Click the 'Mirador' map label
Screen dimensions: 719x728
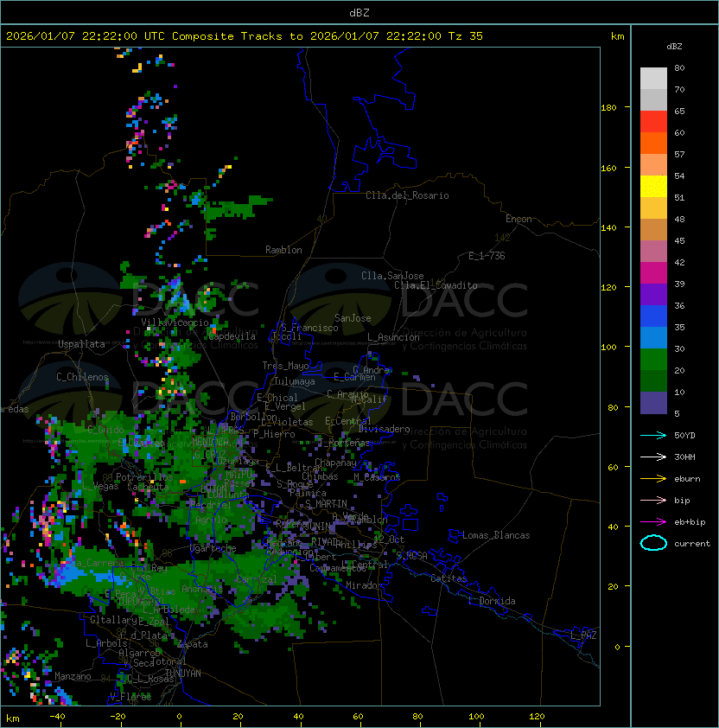(x=364, y=586)
